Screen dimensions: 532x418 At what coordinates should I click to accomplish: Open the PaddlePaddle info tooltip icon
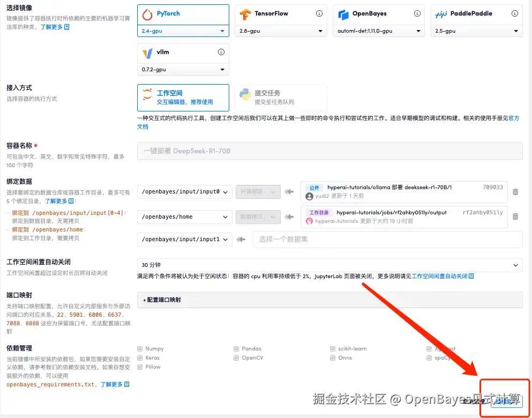[x=515, y=13]
